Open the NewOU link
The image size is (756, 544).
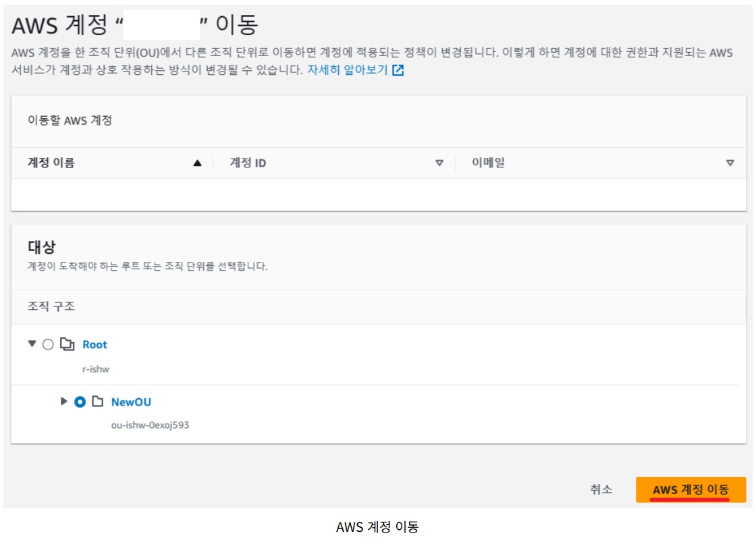click(x=131, y=402)
